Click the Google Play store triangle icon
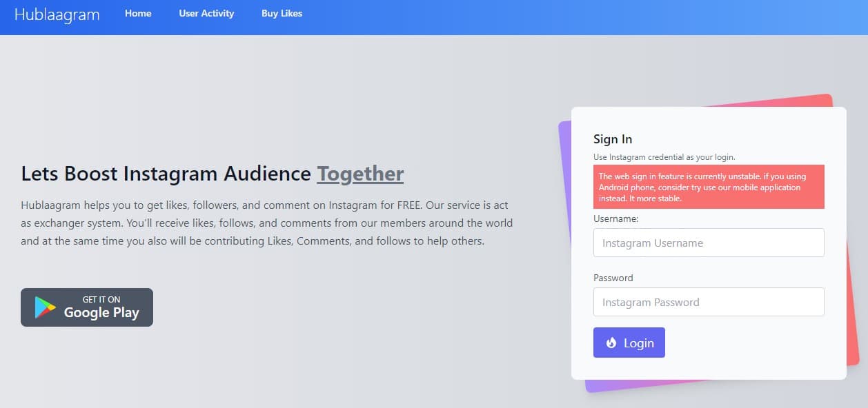Image resolution: width=868 pixels, height=408 pixels. [x=46, y=307]
